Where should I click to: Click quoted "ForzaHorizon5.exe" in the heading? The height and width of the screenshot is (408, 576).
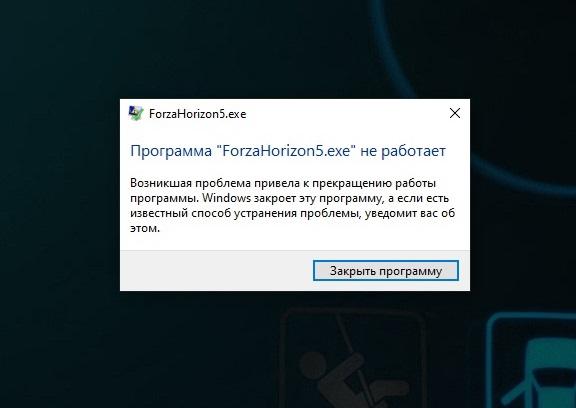287,151
